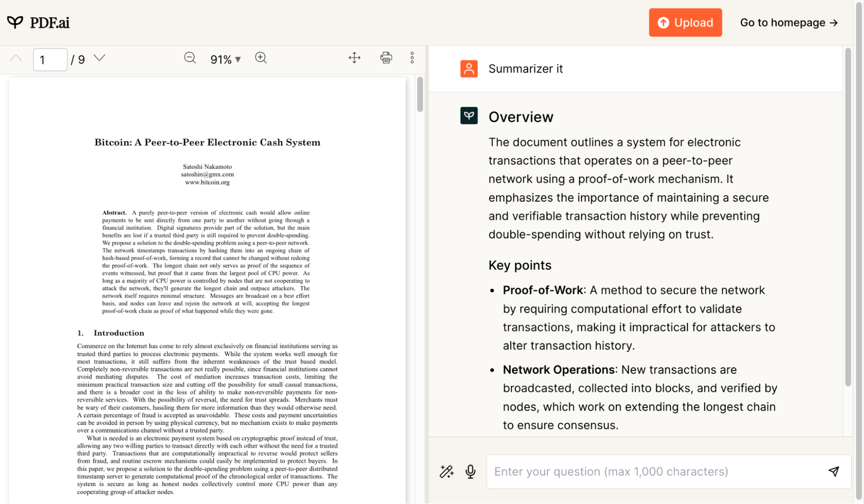Click the 1. Introduction section heading
This screenshot has width=864, height=504.
tap(111, 333)
